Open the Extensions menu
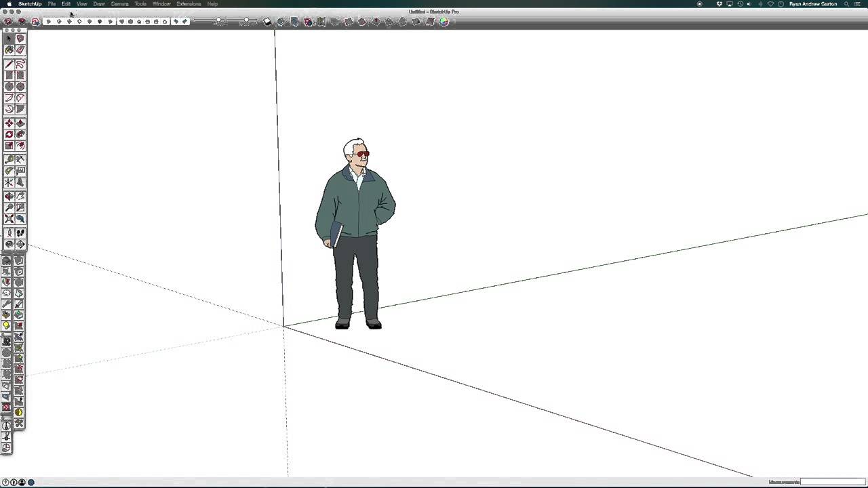The width and height of the screenshot is (868, 488). tap(189, 4)
